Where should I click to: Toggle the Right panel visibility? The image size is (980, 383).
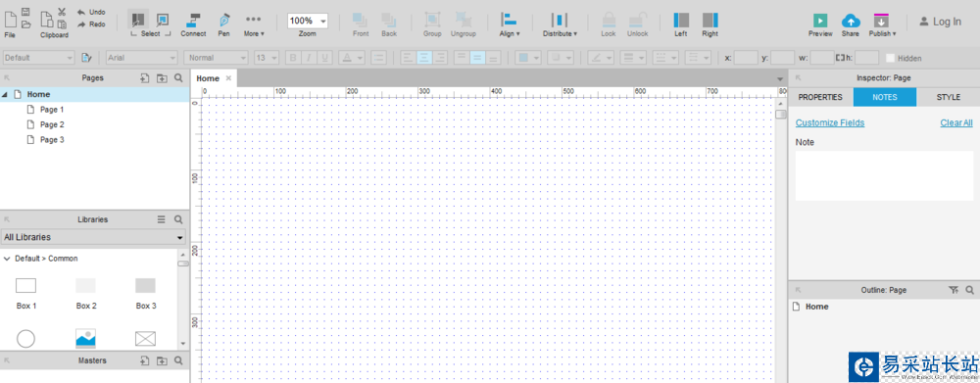710,24
